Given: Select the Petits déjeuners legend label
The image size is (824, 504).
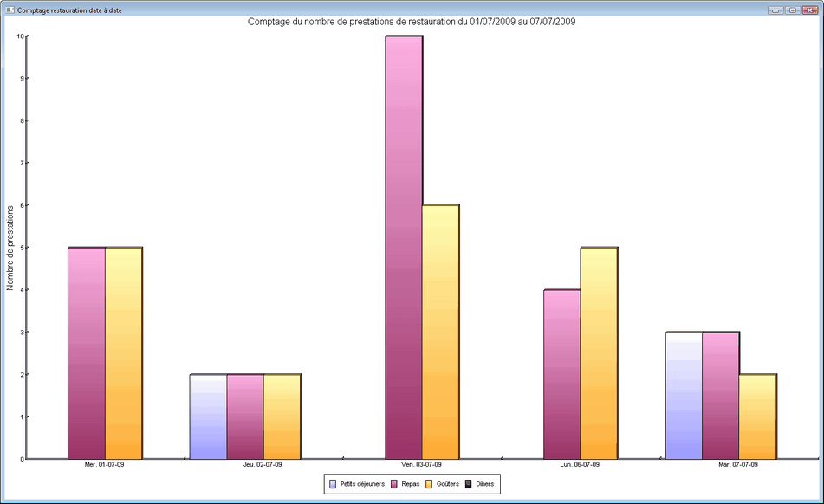Looking at the screenshot, I should 362,484.
